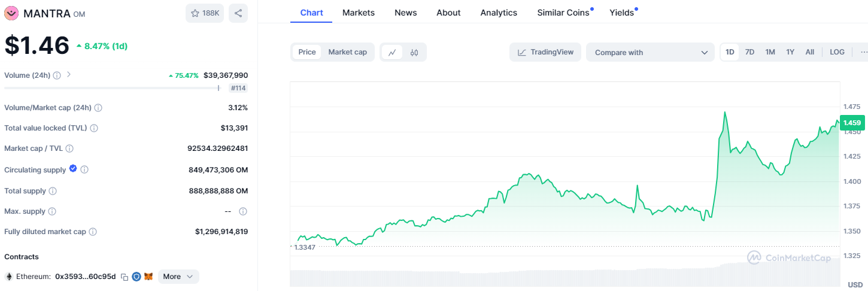Select the Price toggle

click(307, 52)
